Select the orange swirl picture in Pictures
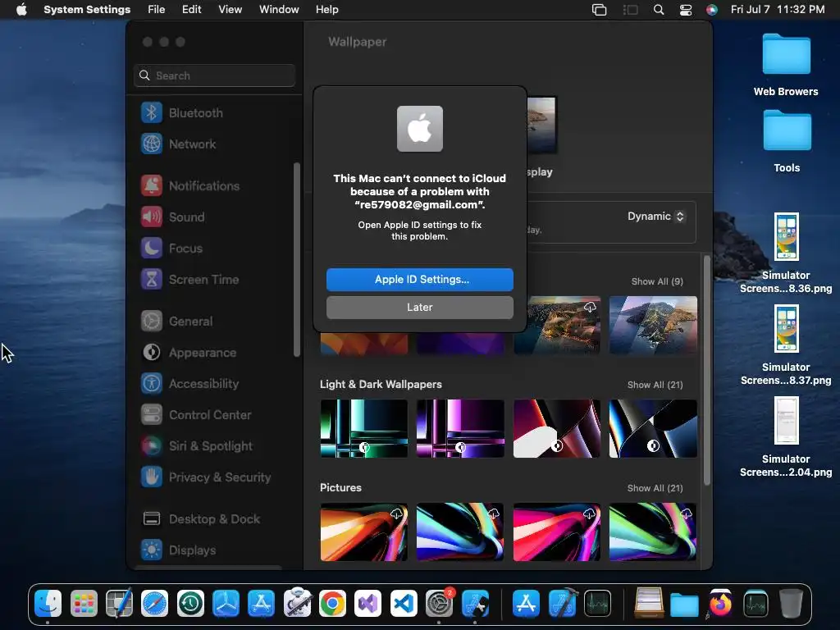Screen dimensions: 840x630 pyautogui.click(x=363, y=532)
